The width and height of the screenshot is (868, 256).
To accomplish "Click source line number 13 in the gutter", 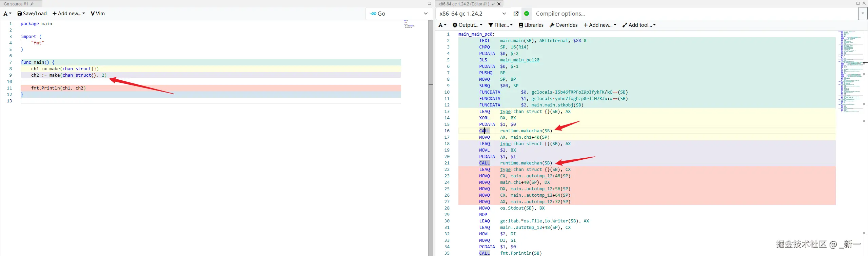I will point(9,101).
